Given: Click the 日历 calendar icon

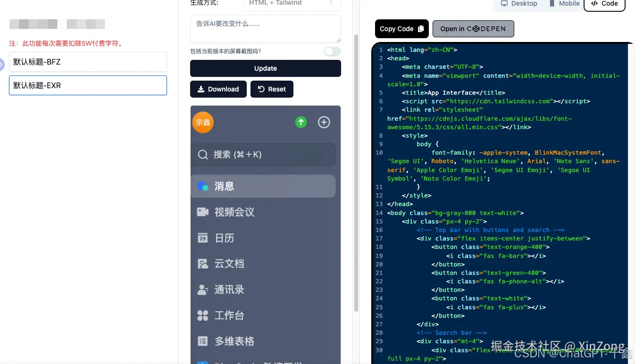Looking at the screenshot, I should 203,238.
